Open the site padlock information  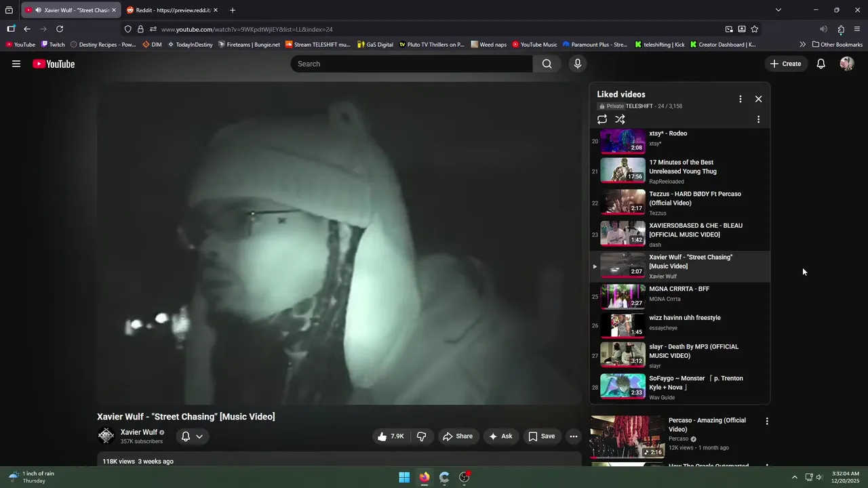[140, 29]
